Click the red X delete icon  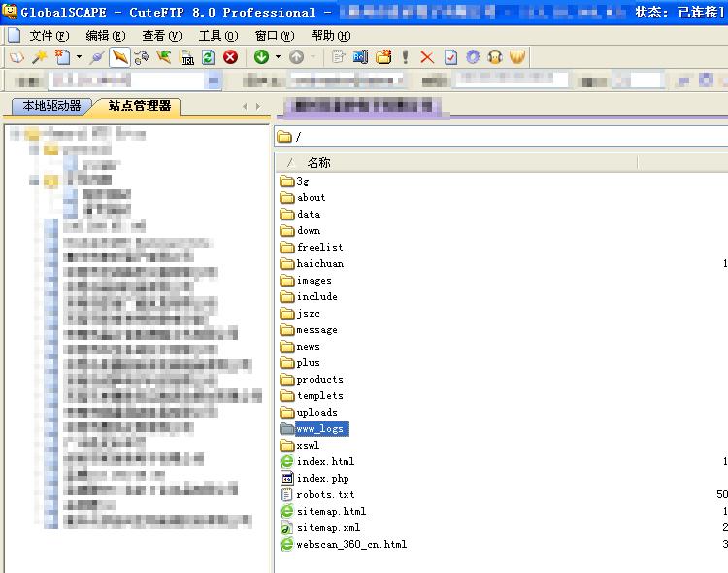click(427, 57)
